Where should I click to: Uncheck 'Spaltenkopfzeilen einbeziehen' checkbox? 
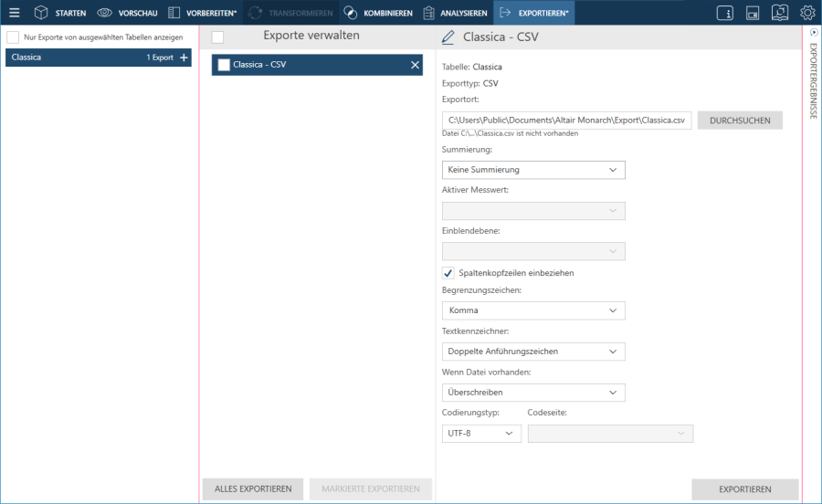tap(448, 273)
